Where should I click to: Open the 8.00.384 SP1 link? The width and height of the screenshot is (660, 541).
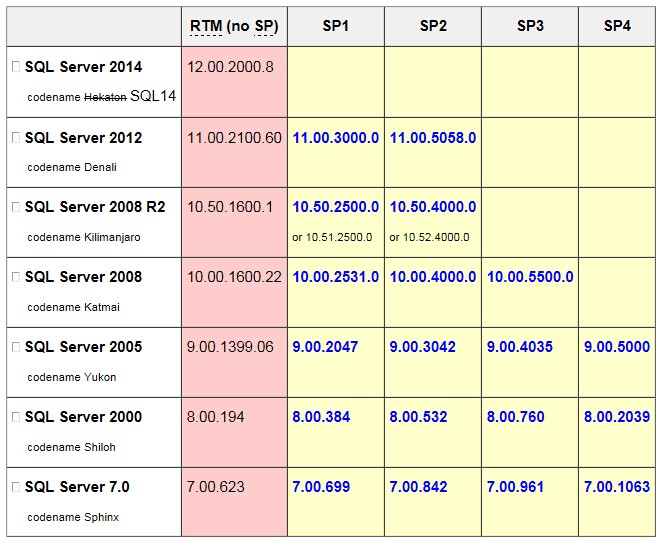(x=321, y=417)
